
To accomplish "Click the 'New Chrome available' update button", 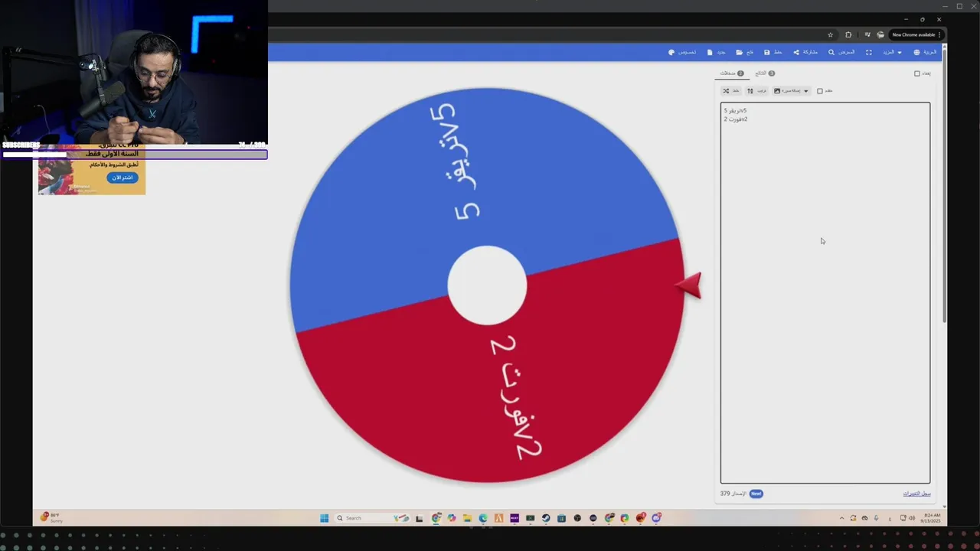I will (x=916, y=34).
